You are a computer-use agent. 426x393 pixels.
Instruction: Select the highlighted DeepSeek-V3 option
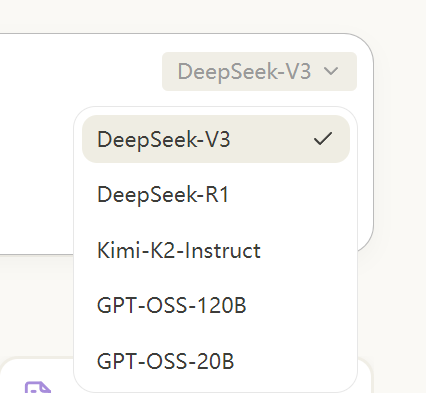coord(216,139)
